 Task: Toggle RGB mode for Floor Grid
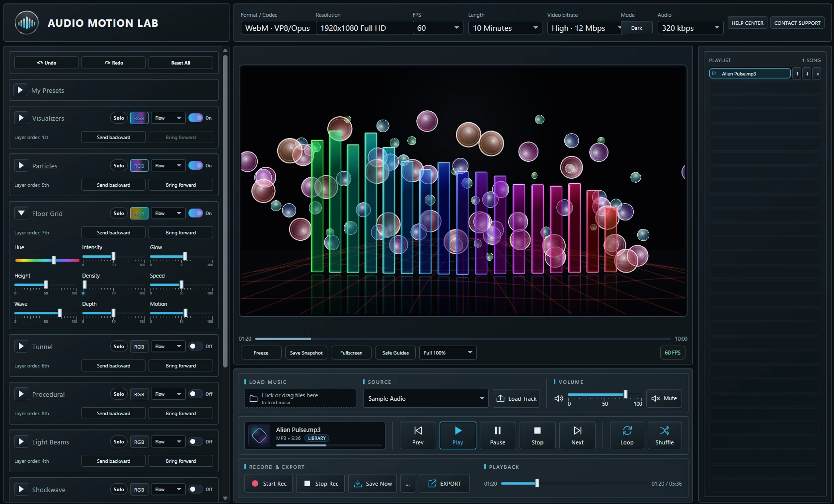(x=139, y=214)
